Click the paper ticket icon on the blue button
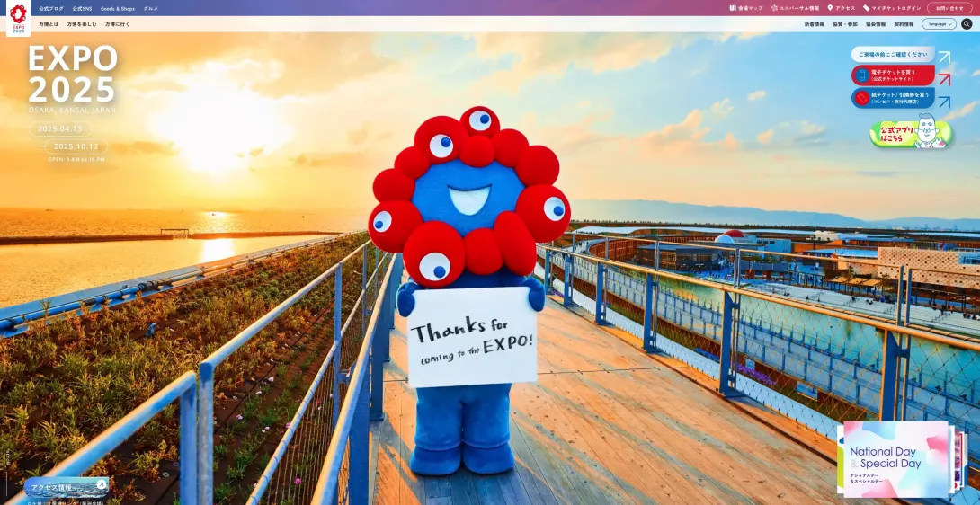The width and height of the screenshot is (980, 505). coord(861,98)
